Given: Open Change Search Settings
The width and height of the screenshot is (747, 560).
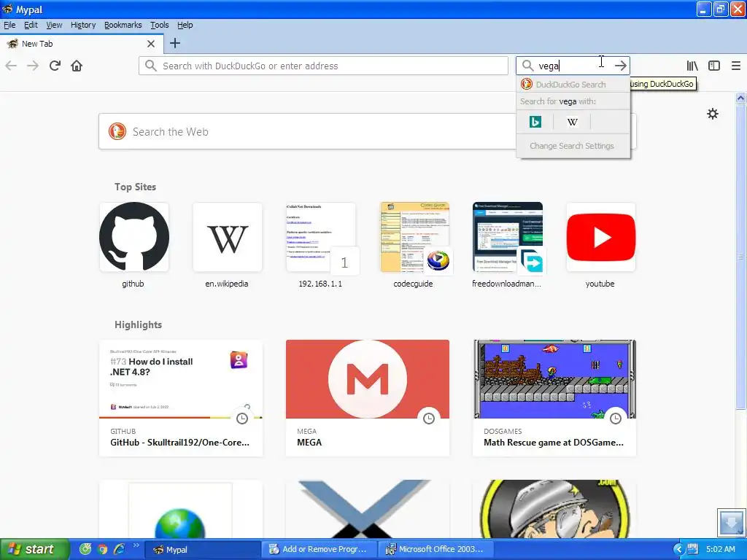Looking at the screenshot, I should (x=573, y=146).
